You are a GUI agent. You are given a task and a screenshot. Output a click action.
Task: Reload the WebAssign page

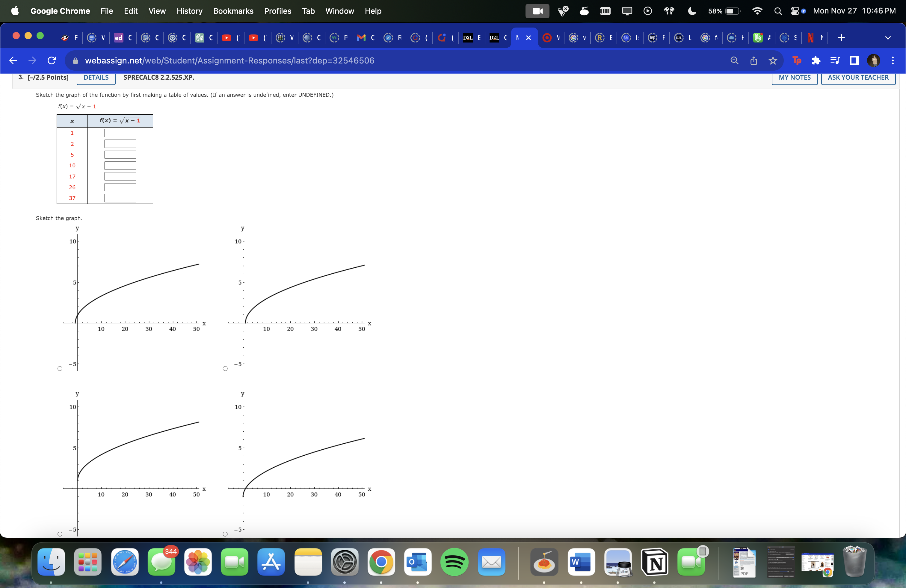coord(52,60)
